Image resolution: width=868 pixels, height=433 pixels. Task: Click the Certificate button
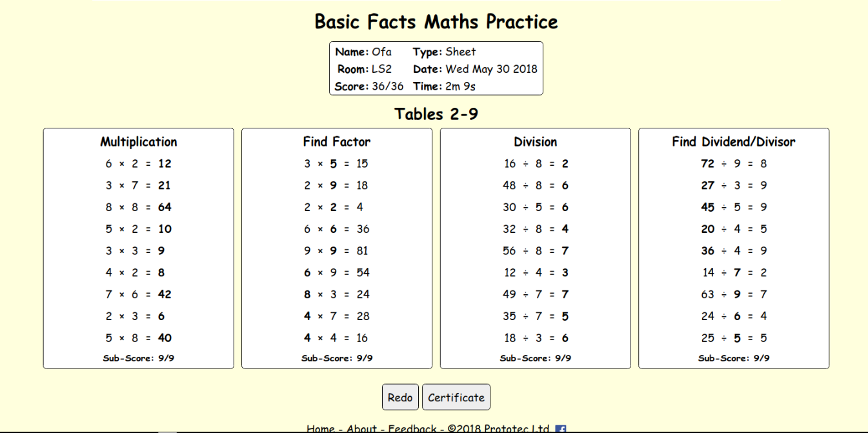click(456, 397)
